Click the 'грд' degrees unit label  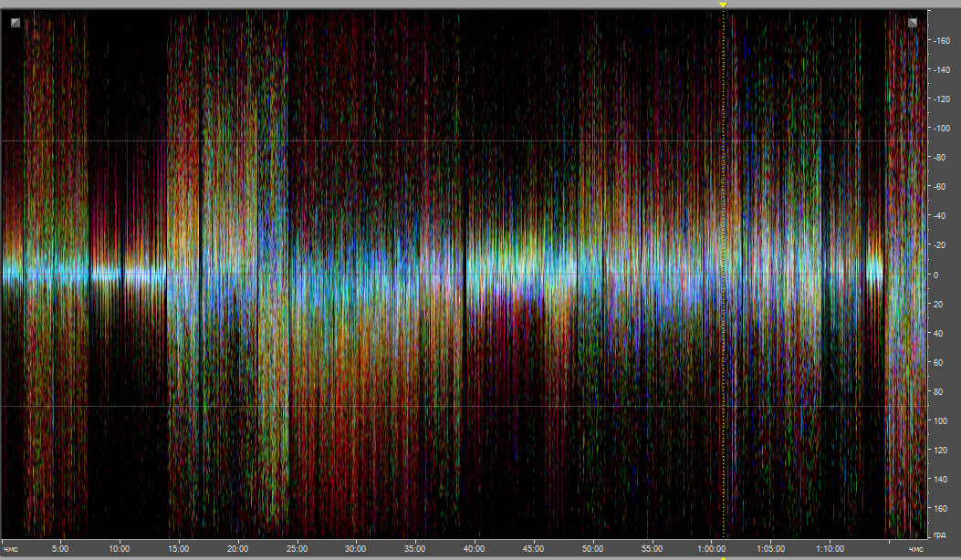[x=940, y=533]
